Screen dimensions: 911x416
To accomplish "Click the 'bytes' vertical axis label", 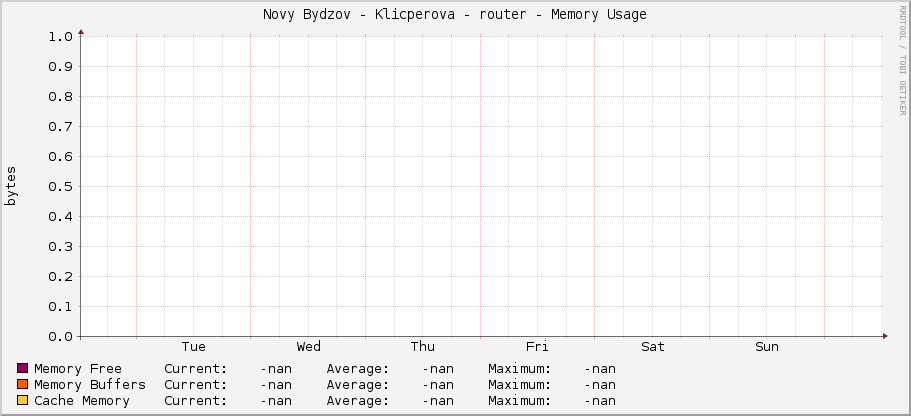I will click(12, 186).
